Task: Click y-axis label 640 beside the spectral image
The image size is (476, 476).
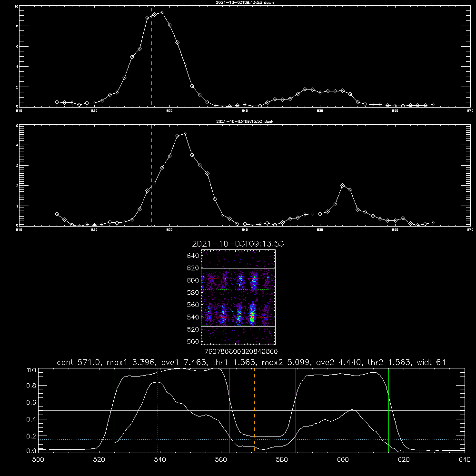Action: (193, 256)
